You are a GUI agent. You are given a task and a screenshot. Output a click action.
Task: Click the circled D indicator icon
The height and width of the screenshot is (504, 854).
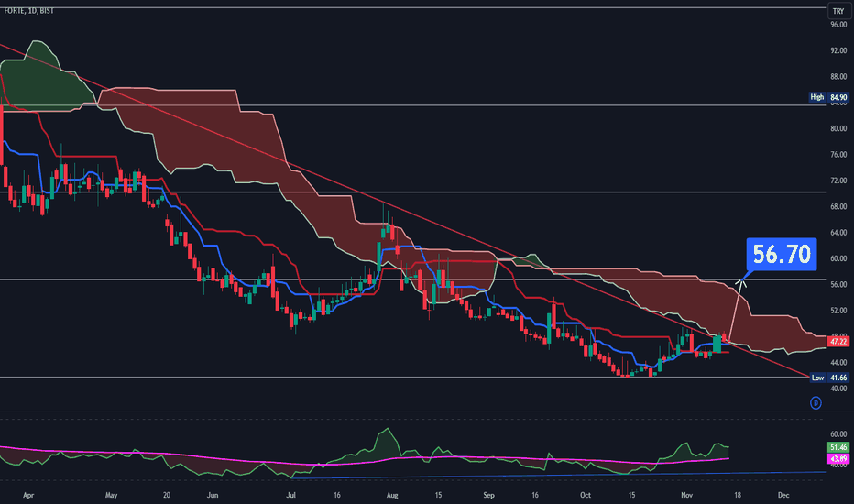pyautogui.click(x=816, y=402)
